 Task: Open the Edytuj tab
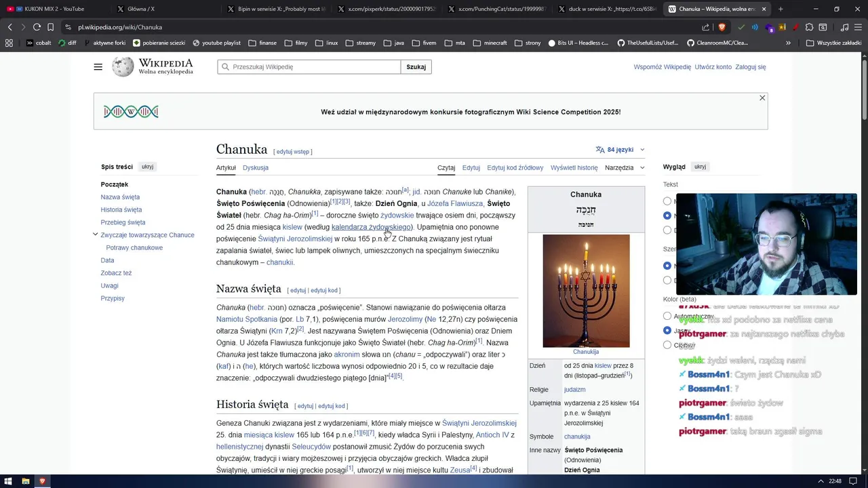click(471, 167)
